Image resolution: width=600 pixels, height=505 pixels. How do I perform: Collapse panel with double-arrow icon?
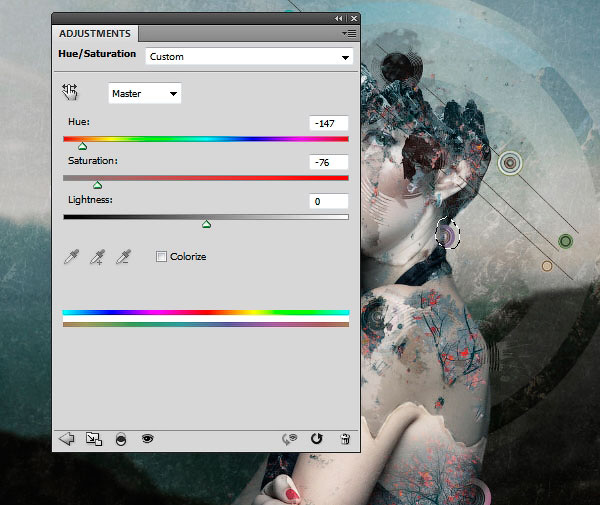coord(339,18)
